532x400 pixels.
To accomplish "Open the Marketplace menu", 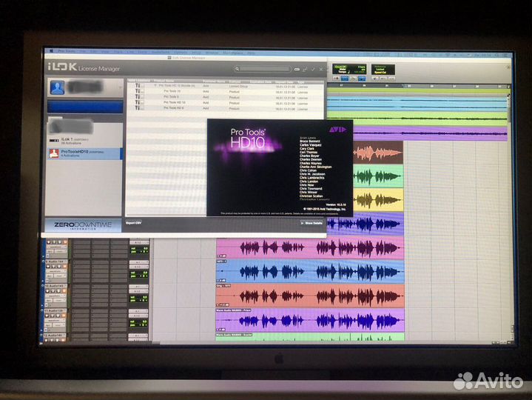I will 233,53.
